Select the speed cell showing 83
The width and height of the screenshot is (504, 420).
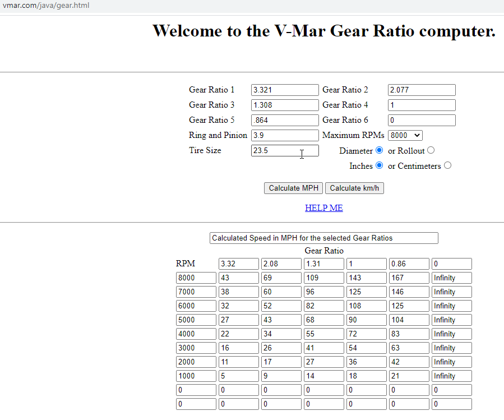pyautogui.click(x=409, y=334)
